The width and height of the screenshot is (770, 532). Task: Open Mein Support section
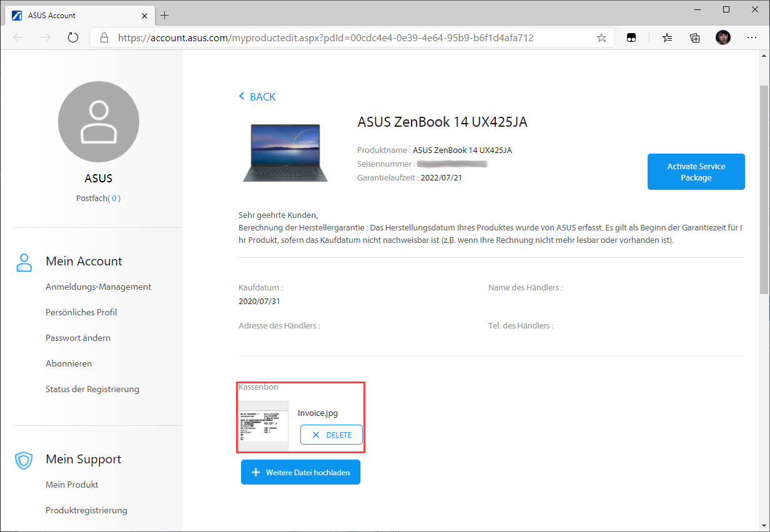[x=84, y=459]
